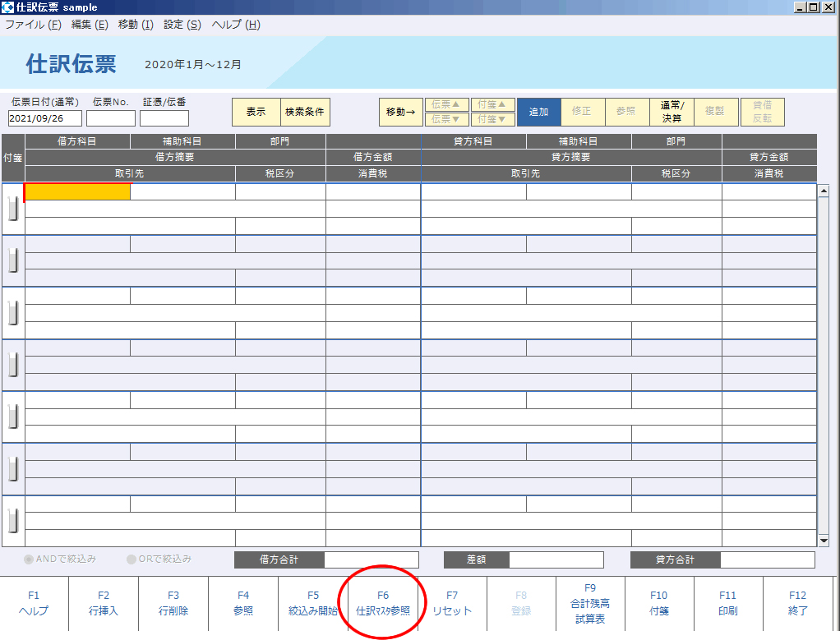Image resolution: width=840 pixels, height=640 pixels.
Task: Click the 貸方科目 column header
Action: pyautogui.click(x=473, y=141)
